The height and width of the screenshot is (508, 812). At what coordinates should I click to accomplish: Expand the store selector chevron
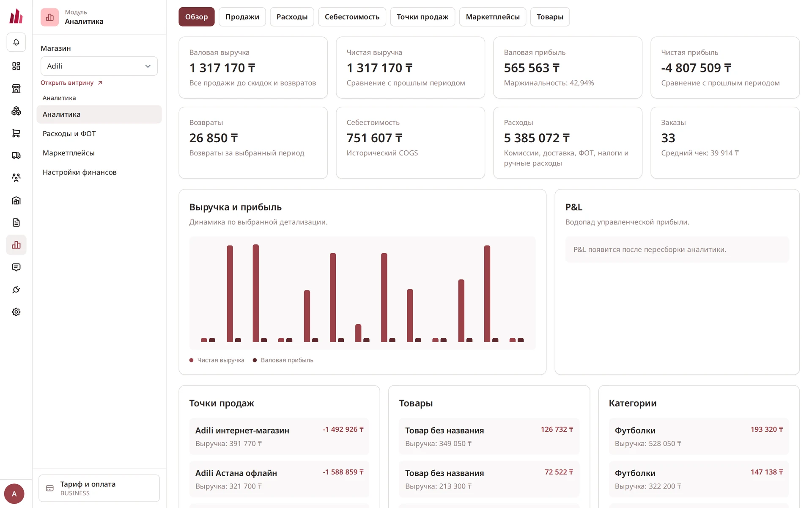(148, 66)
